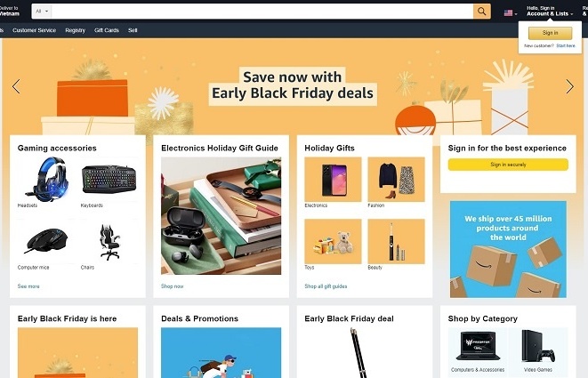Click the Sign in button in popup
The height and width of the screenshot is (378, 588).
coord(550,33)
